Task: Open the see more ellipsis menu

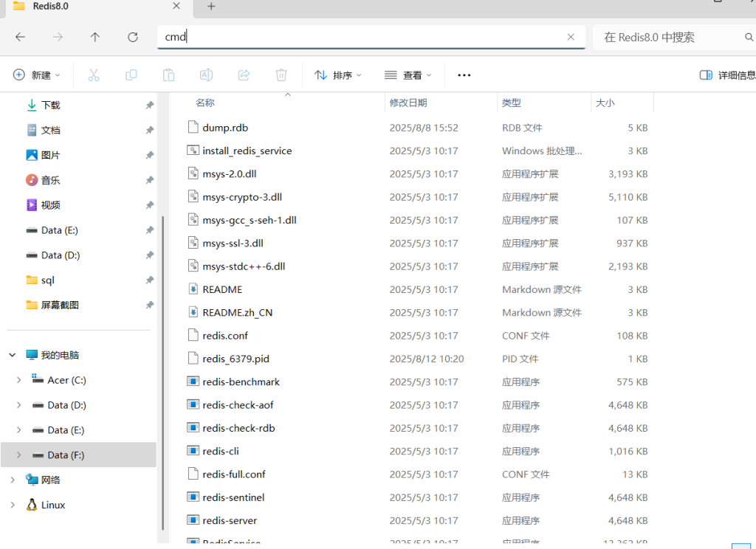Action: (x=464, y=75)
